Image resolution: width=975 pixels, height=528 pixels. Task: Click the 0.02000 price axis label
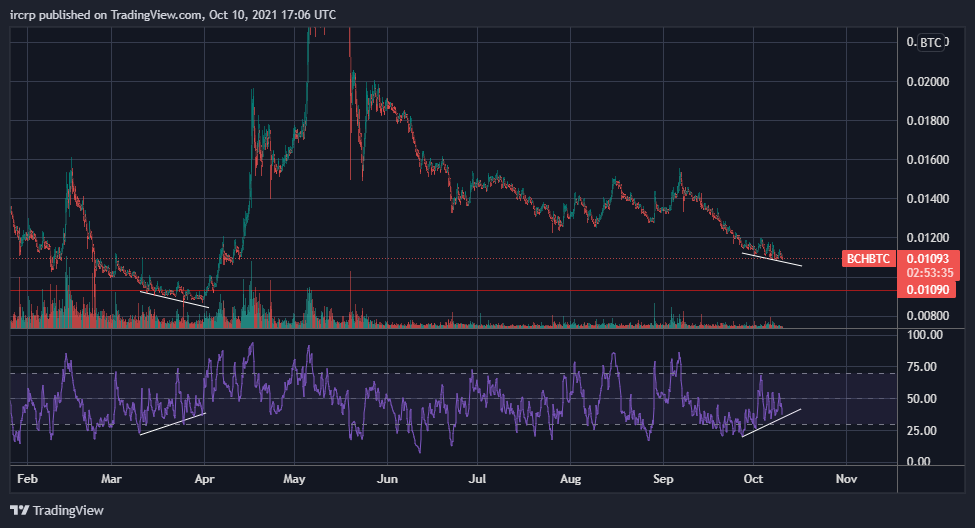click(928, 82)
